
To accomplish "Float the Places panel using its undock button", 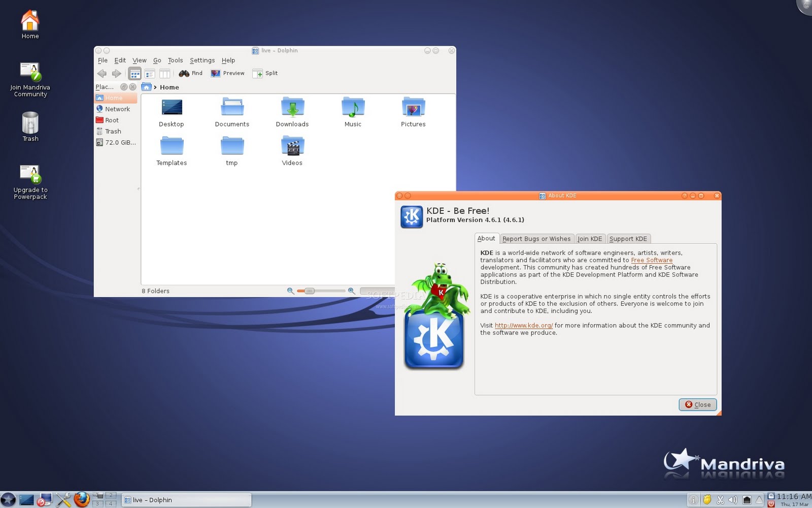I will coord(124,87).
